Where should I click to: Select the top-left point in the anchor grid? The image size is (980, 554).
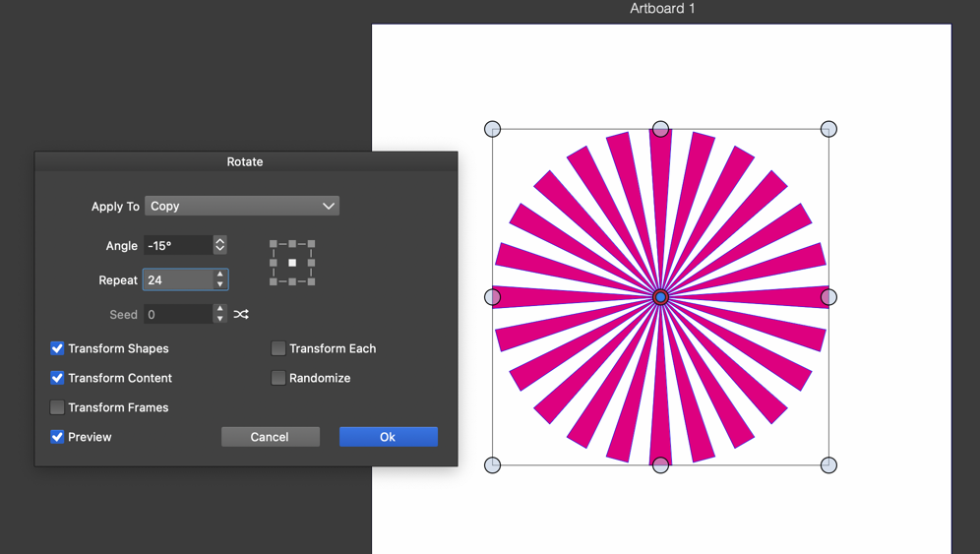274,244
